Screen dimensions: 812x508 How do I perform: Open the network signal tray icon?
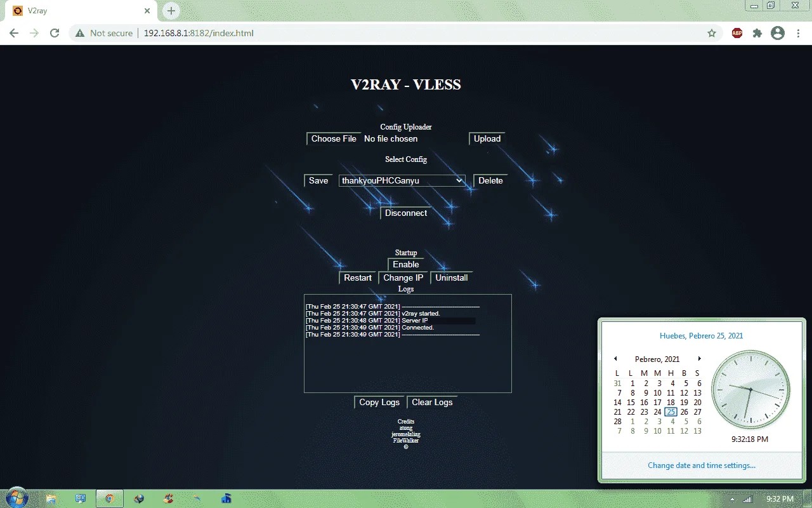pyautogui.click(x=748, y=499)
